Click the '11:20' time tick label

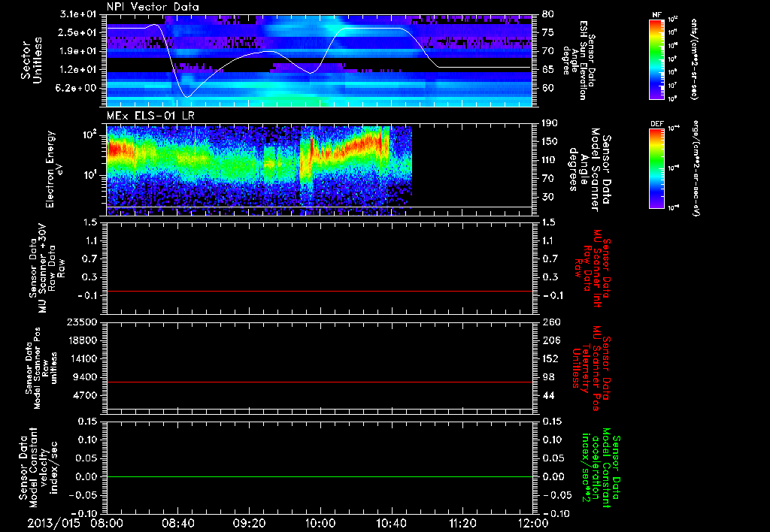[462, 523]
